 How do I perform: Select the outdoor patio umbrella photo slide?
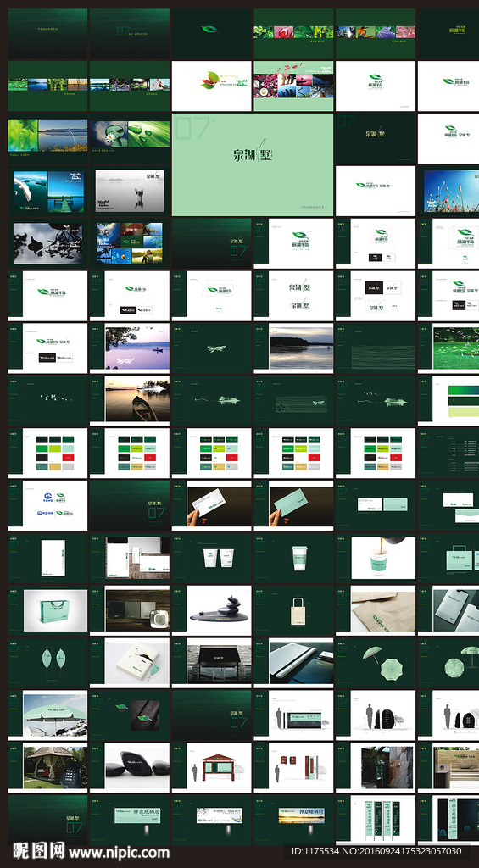click(47, 714)
